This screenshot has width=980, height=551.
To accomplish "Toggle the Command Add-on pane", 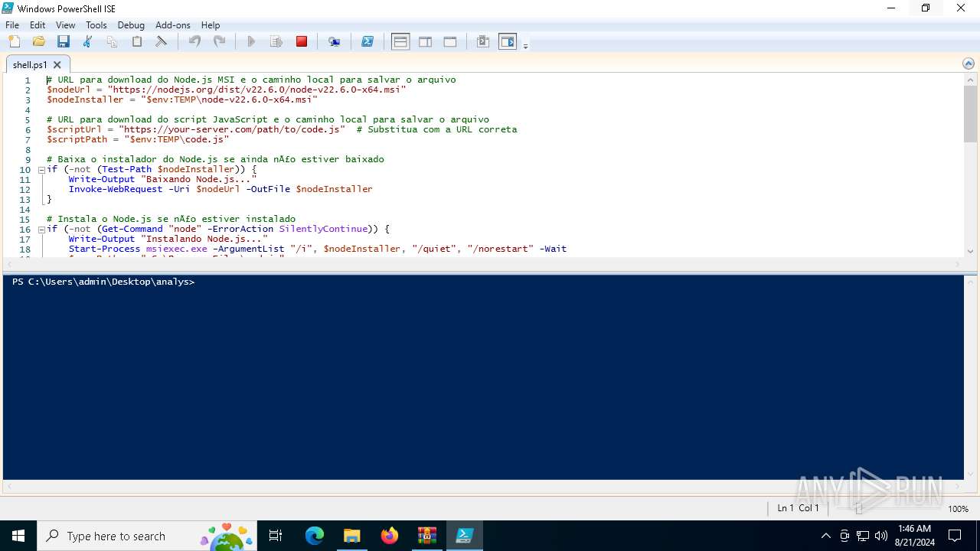I will click(x=508, y=41).
